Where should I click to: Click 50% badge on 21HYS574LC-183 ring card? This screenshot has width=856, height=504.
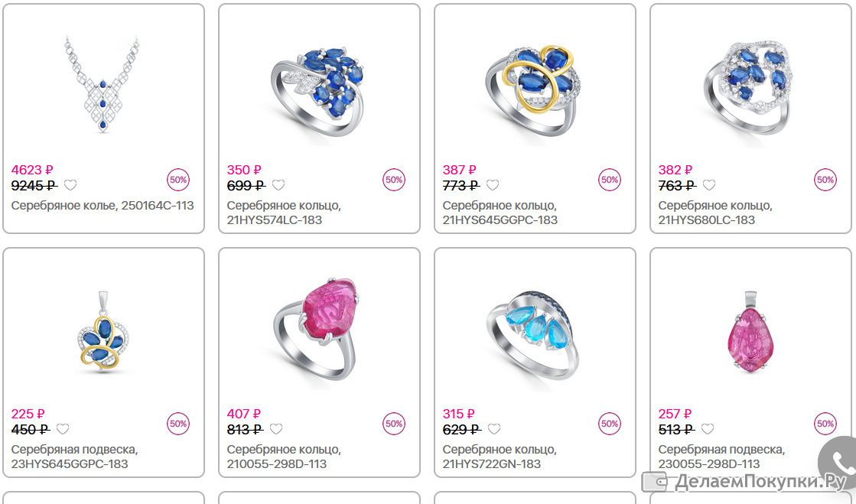point(394,180)
